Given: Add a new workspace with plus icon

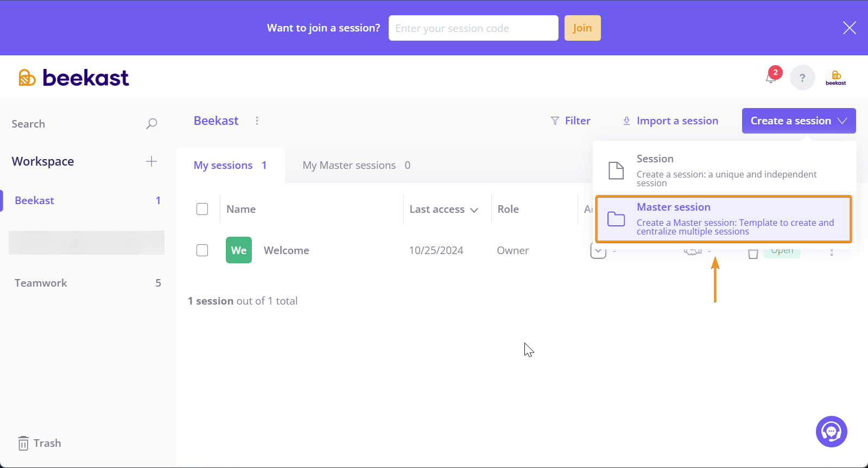Looking at the screenshot, I should [x=151, y=161].
